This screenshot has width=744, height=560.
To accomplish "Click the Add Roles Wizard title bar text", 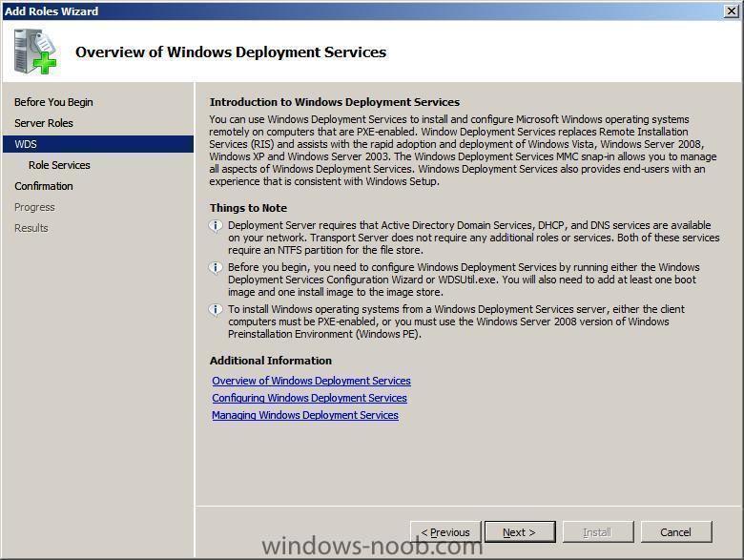I will click(52, 10).
